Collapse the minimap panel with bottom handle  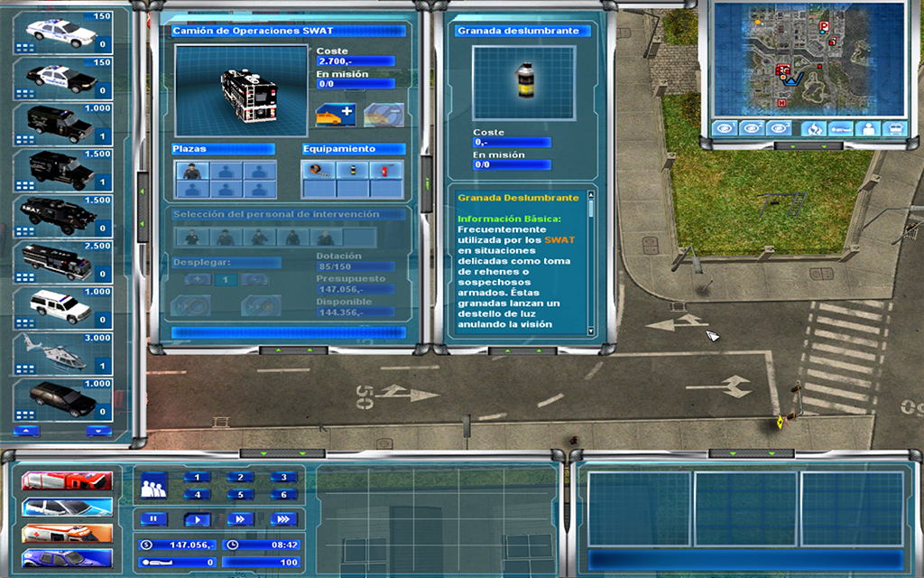(808, 145)
